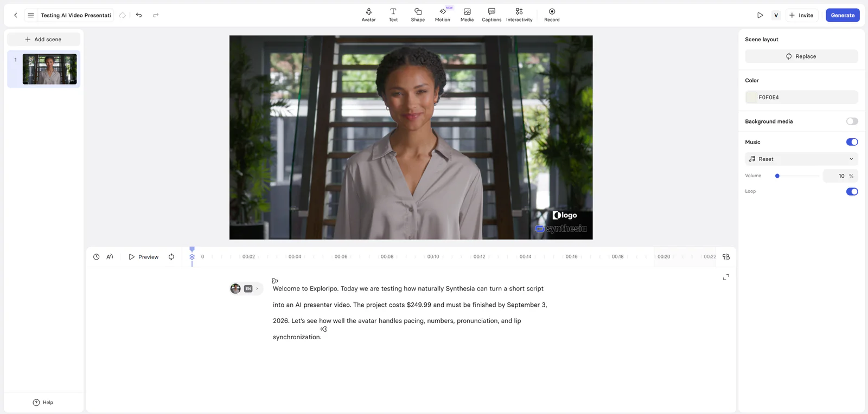
Task: Invite collaborators
Action: pyautogui.click(x=801, y=15)
